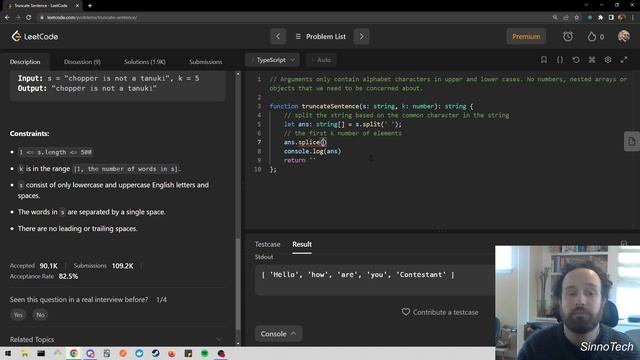The width and height of the screenshot is (640, 360).
Task: Click the browser zoom magnifier icon
Action: pyautogui.click(x=555, y=18)
